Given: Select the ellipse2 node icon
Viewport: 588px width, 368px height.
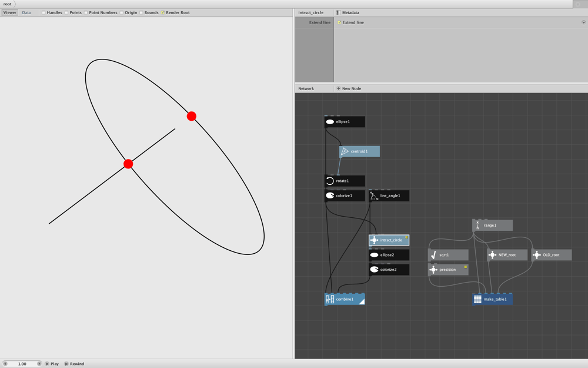Looking at the screenshot, I should coord(374,255).
